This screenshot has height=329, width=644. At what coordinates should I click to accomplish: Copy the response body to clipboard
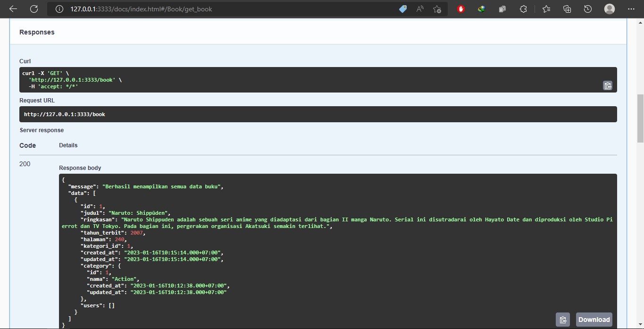[x=562, y=320]
